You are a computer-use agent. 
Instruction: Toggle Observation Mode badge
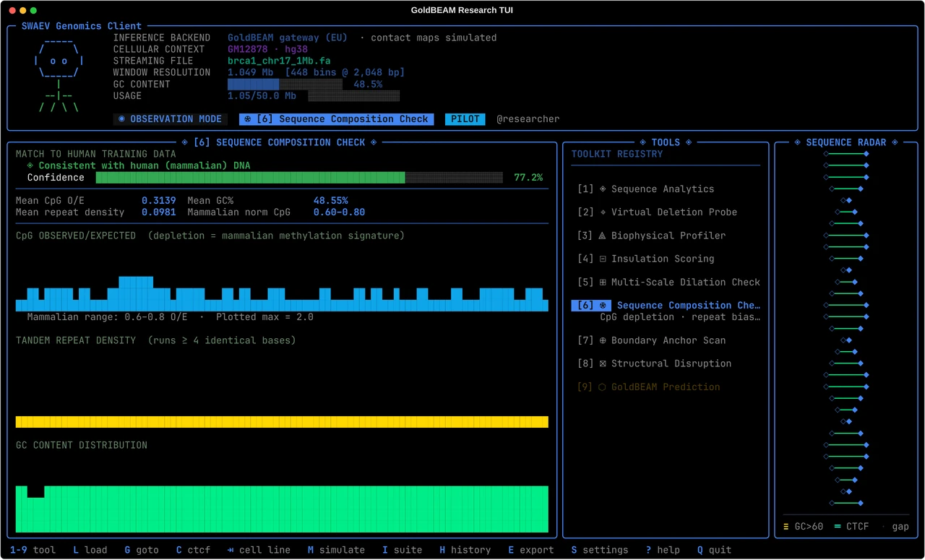tap(170, 119)
